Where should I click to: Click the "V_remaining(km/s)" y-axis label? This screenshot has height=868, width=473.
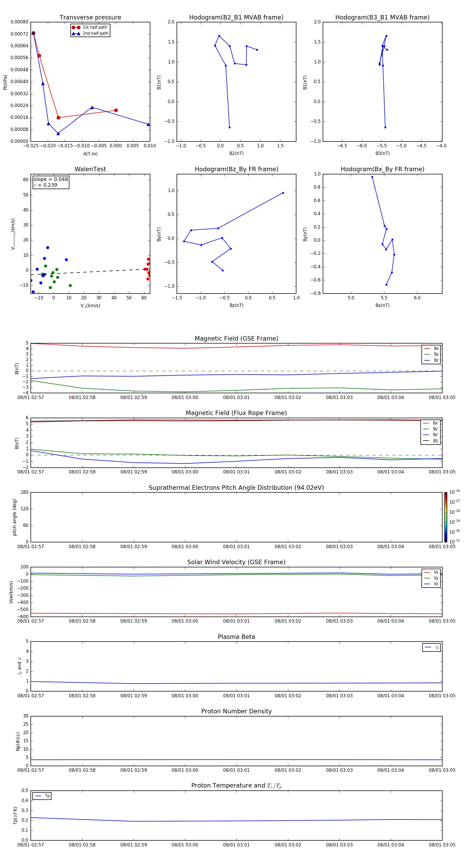pos(13,234)
